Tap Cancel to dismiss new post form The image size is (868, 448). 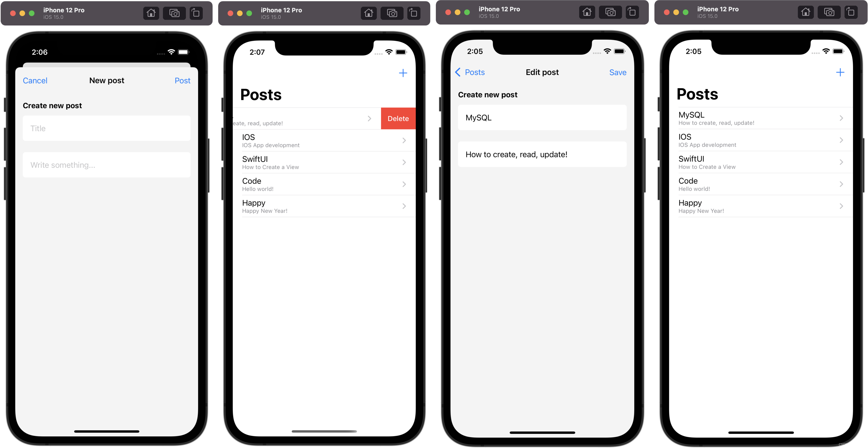pyautogui.click(x=35, y=80)
